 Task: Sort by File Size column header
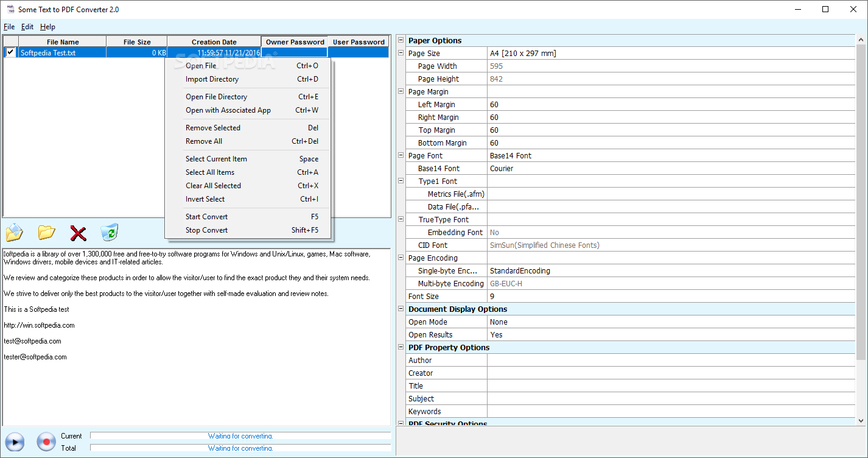pyautogui.click(x=137, y=42)
